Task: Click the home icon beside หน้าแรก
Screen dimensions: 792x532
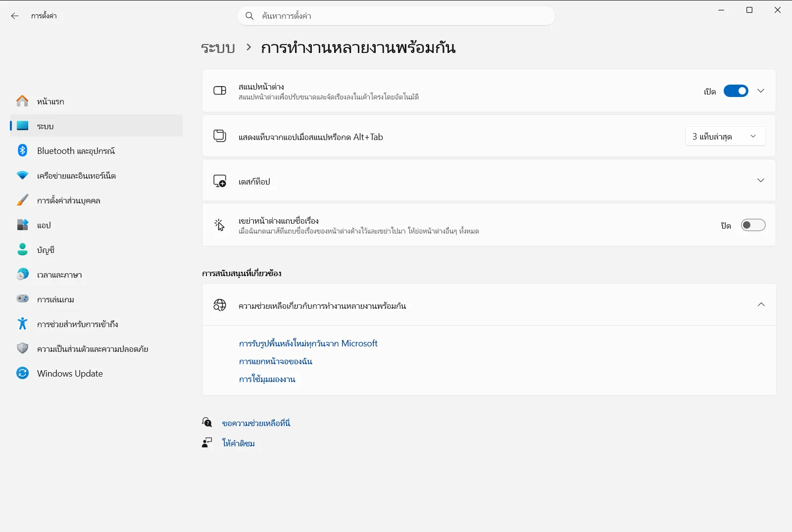Action: (x=22, y=101)
